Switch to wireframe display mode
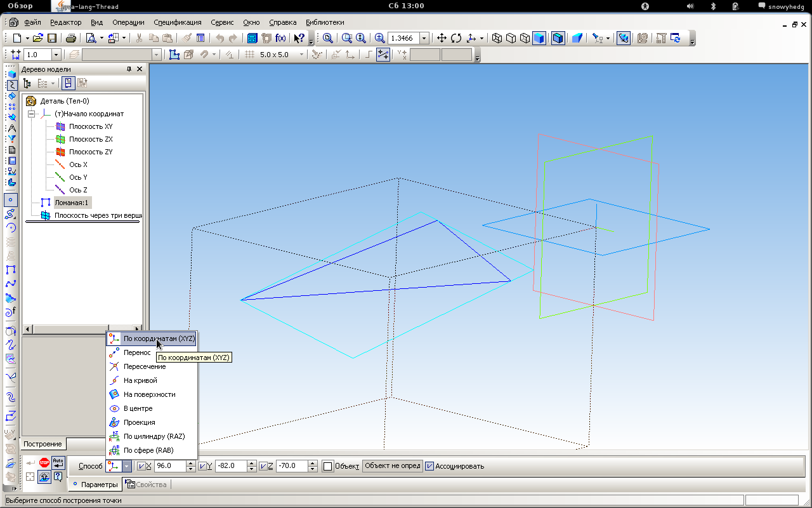Image resolution: width=812 pixels, height=508 pixels. coord(497,38)
